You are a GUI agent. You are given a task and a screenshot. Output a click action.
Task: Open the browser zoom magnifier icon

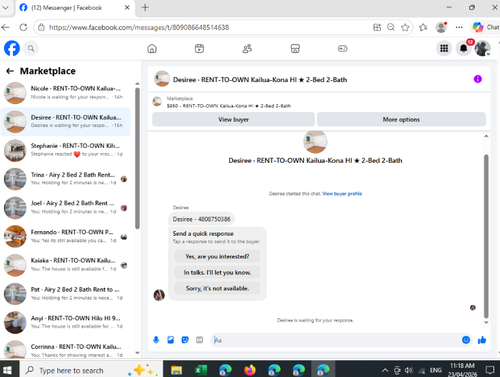click(391, 27)
